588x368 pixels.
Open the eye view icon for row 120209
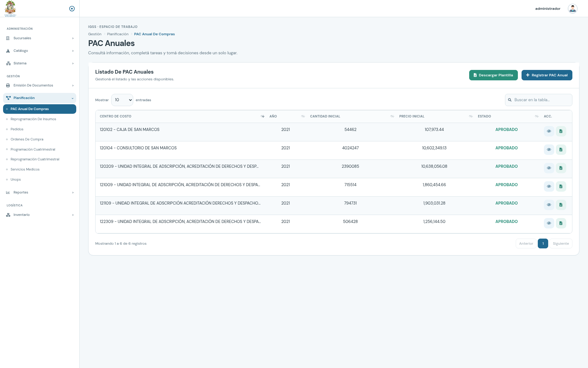(549, 168)
